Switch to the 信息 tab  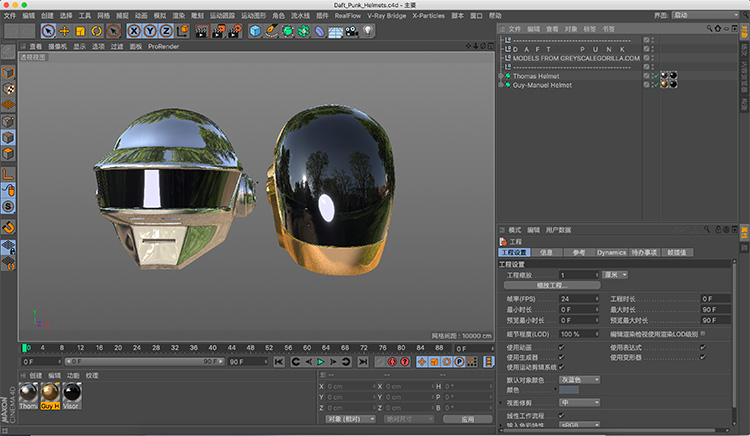546,252
